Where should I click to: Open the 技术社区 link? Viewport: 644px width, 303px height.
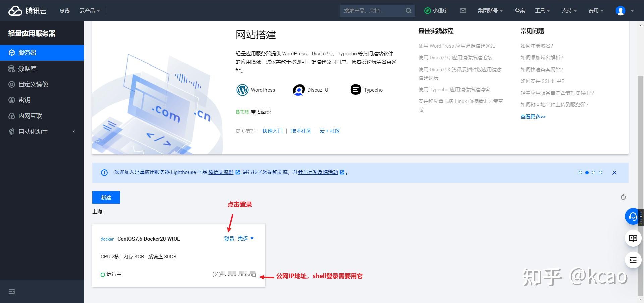[301, 131]
